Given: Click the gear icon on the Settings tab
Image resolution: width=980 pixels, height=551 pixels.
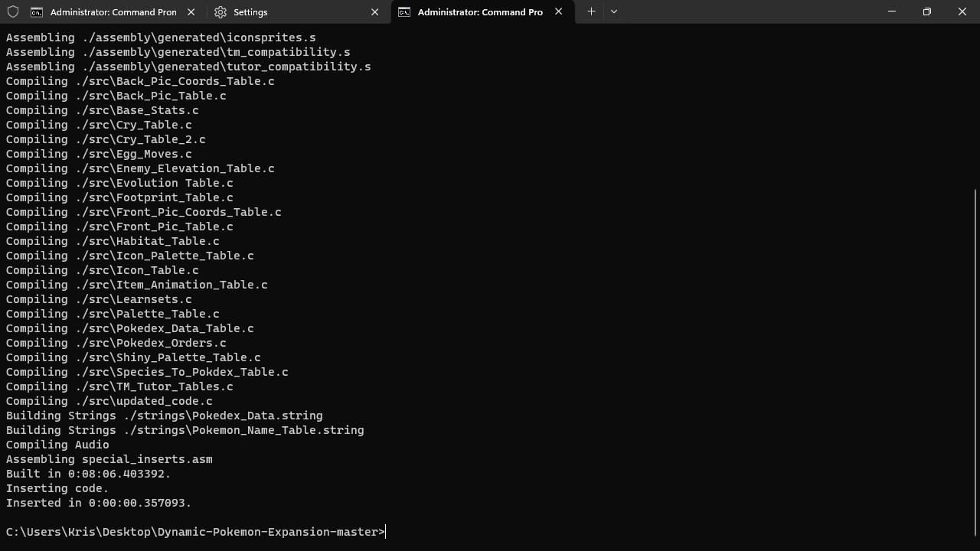Looking at the screenshot, I should coord(220,12).
